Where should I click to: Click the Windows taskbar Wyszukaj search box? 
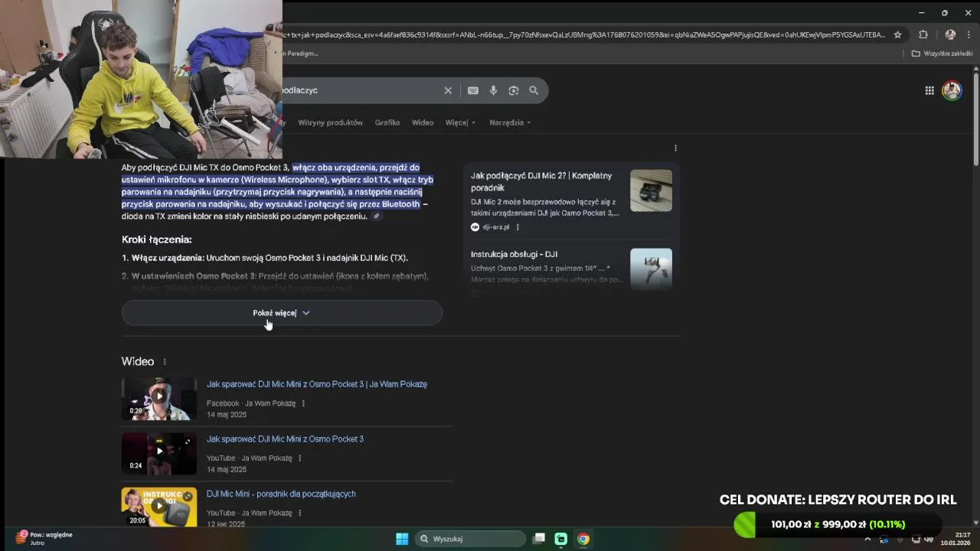(470, 539)
